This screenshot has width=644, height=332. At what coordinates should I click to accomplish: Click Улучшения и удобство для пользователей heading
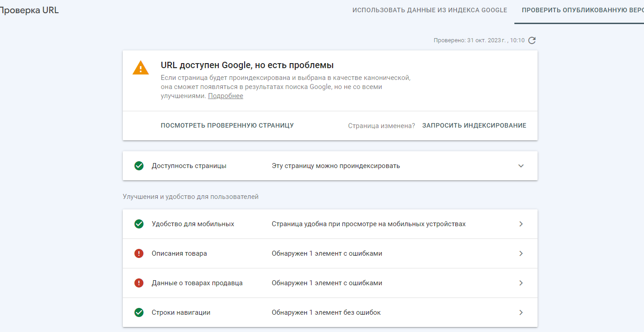(191, 197)
